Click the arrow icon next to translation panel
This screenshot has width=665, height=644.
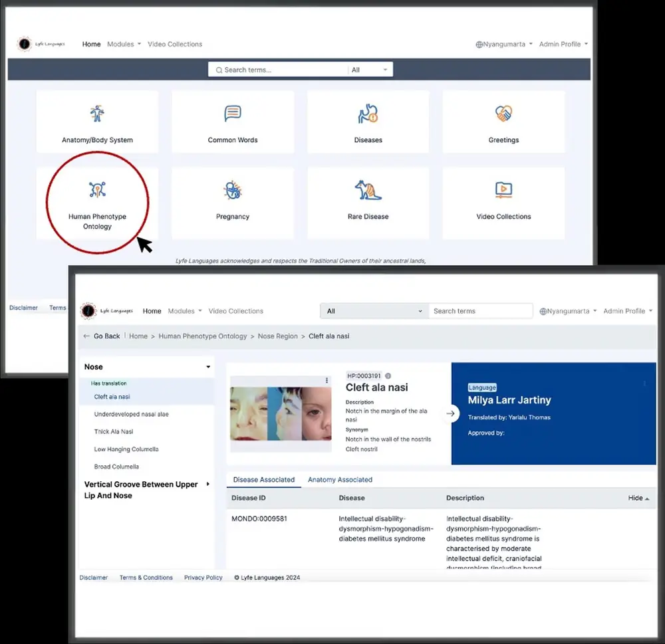tap(451, 413)
